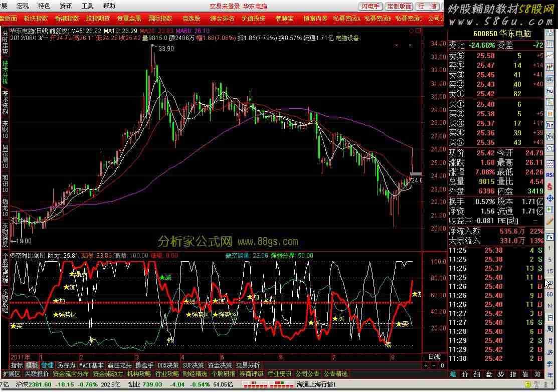Select 贵重金属 in red toolbar
Viewport: 558px width, 392px height.
click(x=129, y=19)
